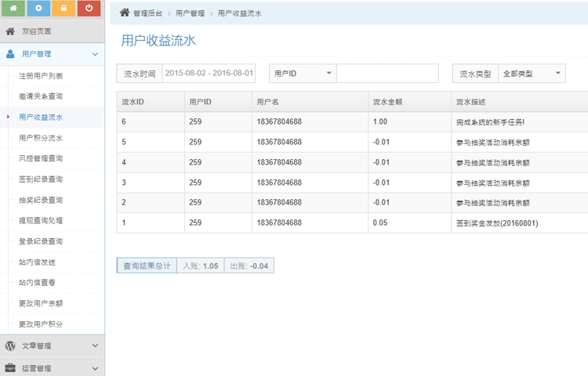Click the date range field 2015-08-02 - 2016-08-01
Image resolution: width=588 pixels, height=376 pixels.
pyautogui.click(x=209, y=73)
